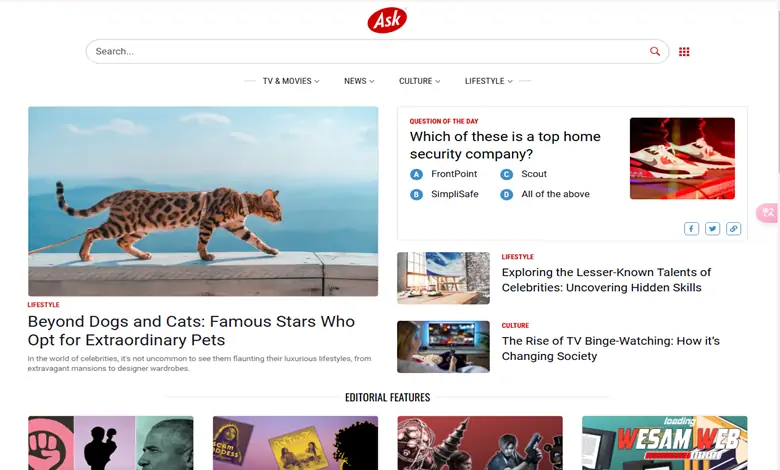This screenshot has height=470, width=780.
Task: Choose answer D All of the above
Action: click(545, 194)
